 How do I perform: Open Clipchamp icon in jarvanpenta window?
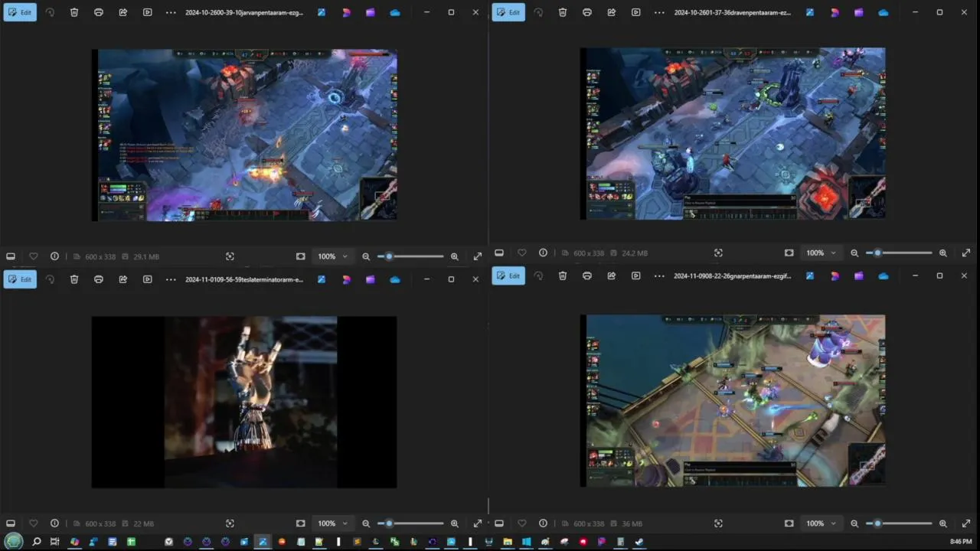coord(371,12)
